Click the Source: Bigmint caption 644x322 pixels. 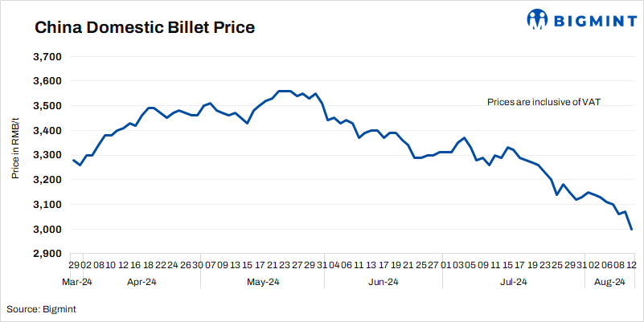[x=42, y=308]
